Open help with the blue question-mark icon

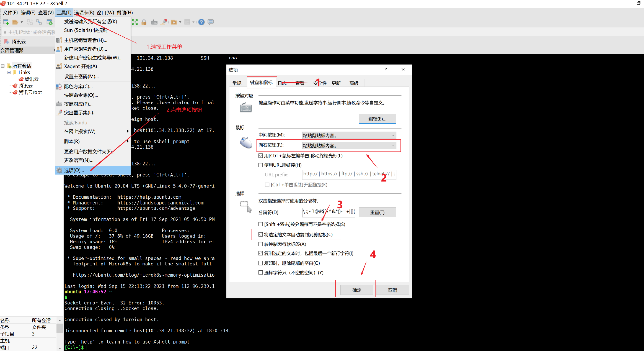pos(201,22)
